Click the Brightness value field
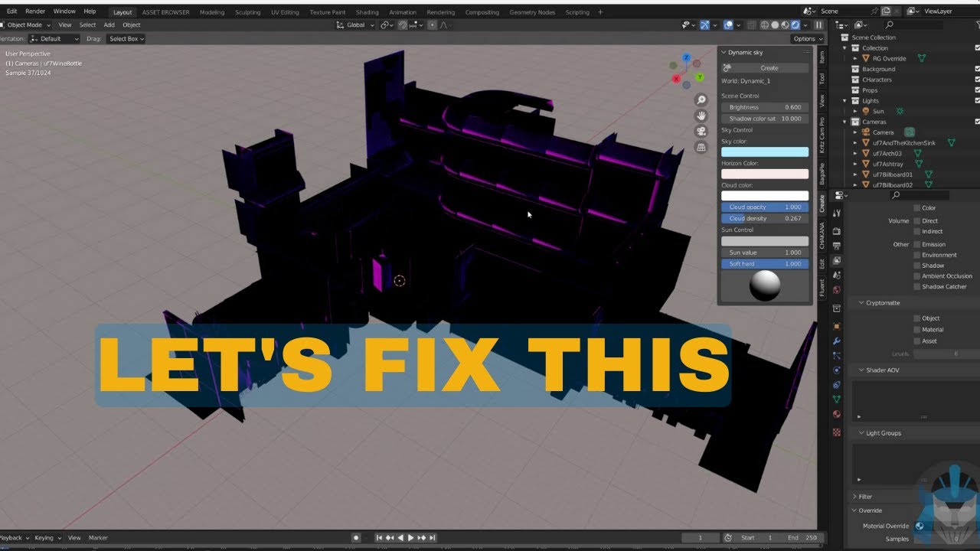 (765, 107)
